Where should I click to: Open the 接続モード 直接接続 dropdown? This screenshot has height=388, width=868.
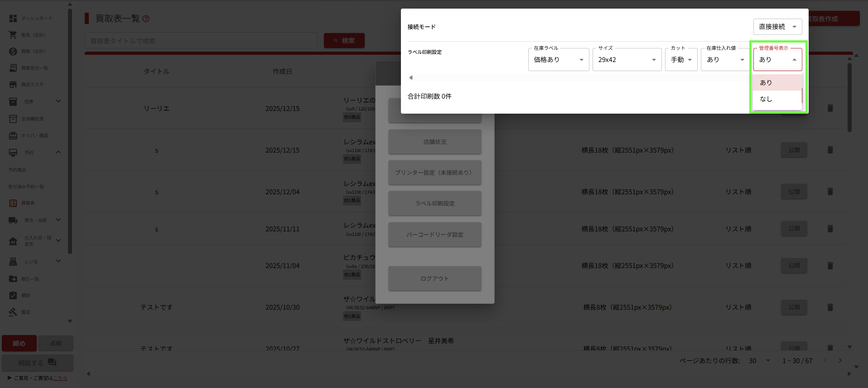[777, 27]
